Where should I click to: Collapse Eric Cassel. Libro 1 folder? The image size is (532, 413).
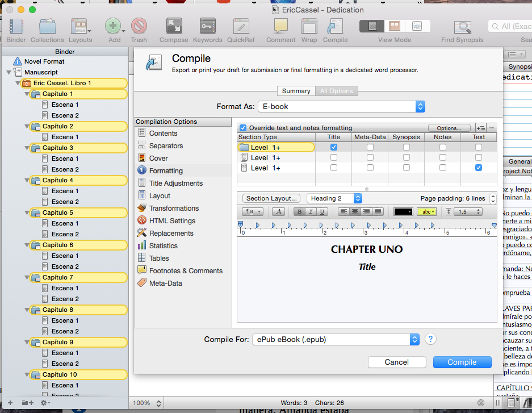(x=18, y=83)
